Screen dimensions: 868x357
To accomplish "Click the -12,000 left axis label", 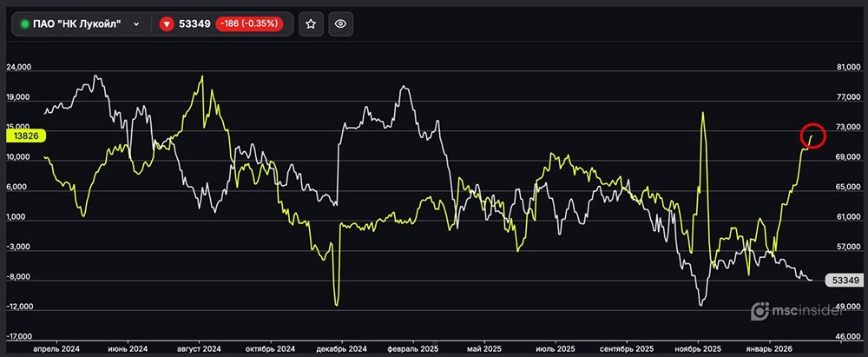I will pyautogui.click(x=19, y=307).
